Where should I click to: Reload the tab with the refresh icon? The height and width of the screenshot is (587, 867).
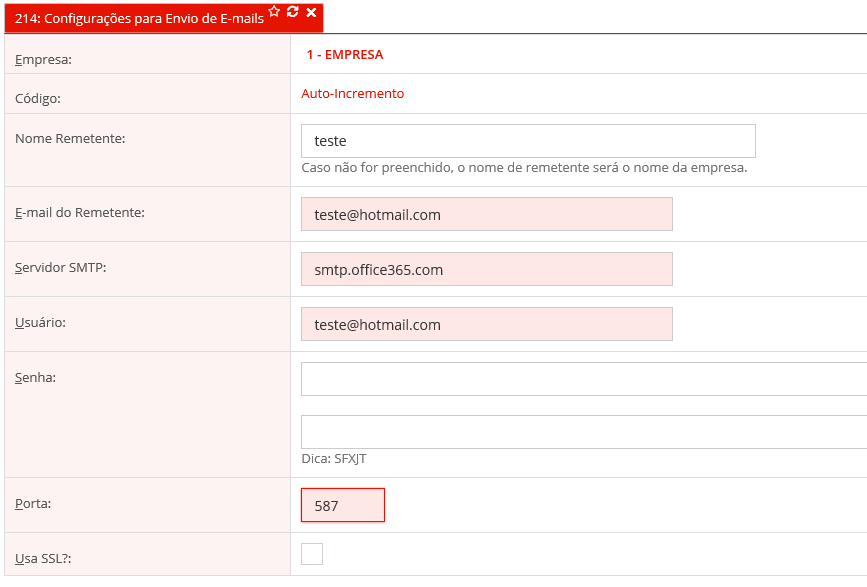[x=293, y=12]
